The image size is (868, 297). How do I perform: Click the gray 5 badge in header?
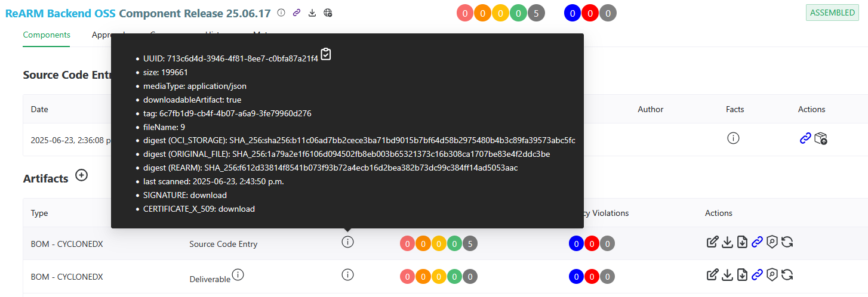[537, 13]
